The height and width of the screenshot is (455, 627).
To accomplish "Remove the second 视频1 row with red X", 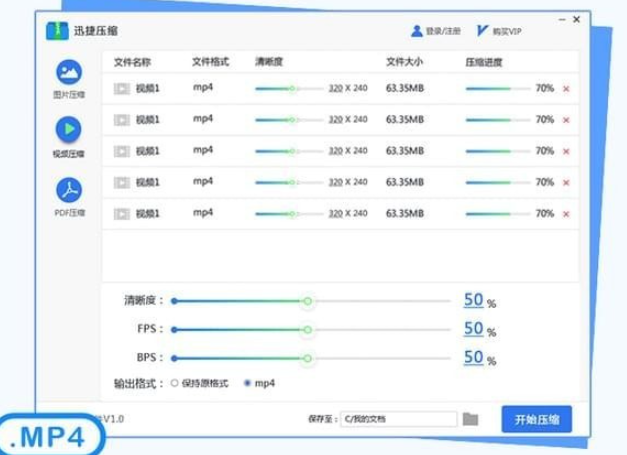I will pyautogui.click(x=566, y=120).
